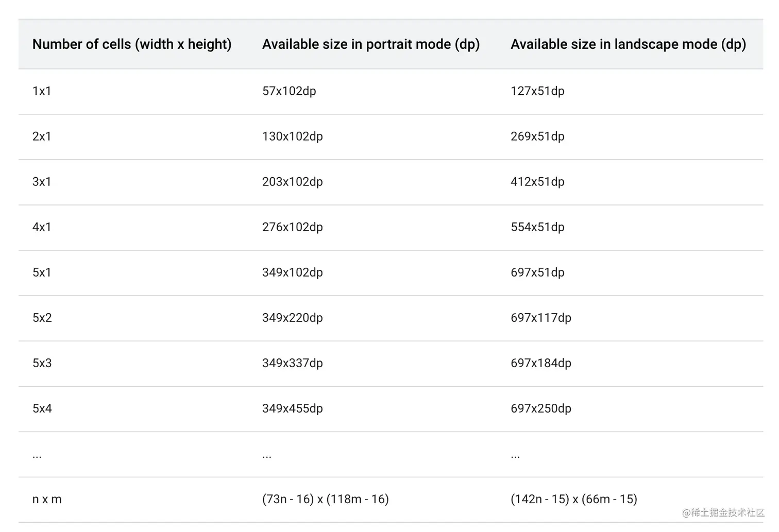Image resolution: width=779 pixels, height=532 pixels.
Task: Click the '(142n - 15) x (66m - 15)' formula
Action: click(x=574, y=499)
